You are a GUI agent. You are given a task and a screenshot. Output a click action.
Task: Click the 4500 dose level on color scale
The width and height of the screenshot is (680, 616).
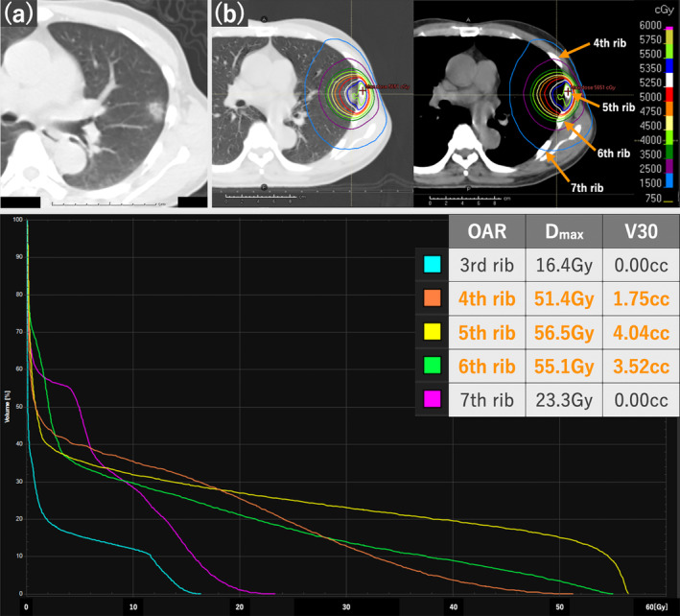pyautogui.click(x=650, y=126)
